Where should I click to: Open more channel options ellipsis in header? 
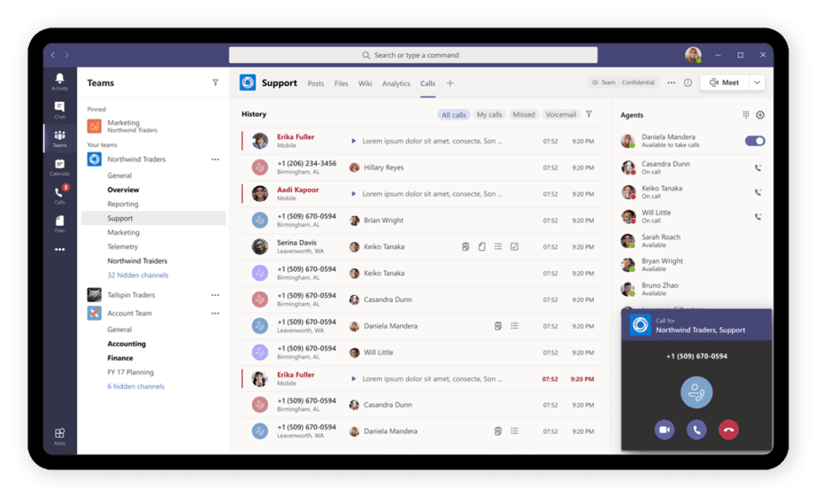point(671,83)
